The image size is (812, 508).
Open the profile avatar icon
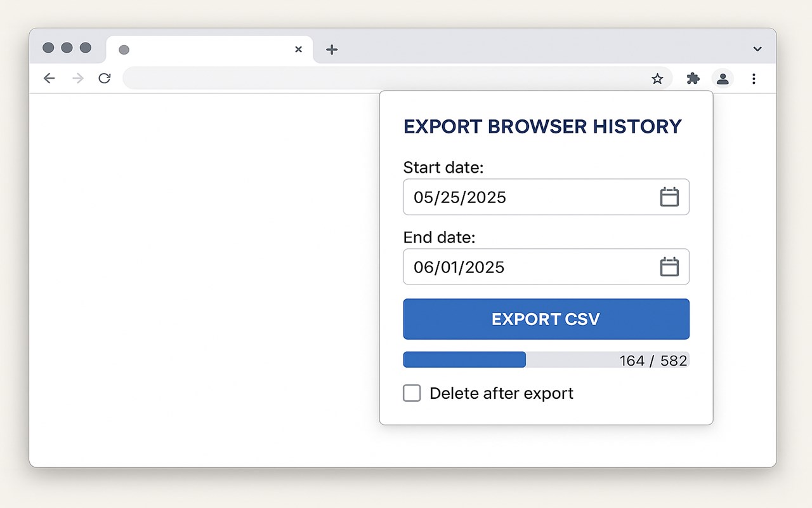(x=723, y=79)
